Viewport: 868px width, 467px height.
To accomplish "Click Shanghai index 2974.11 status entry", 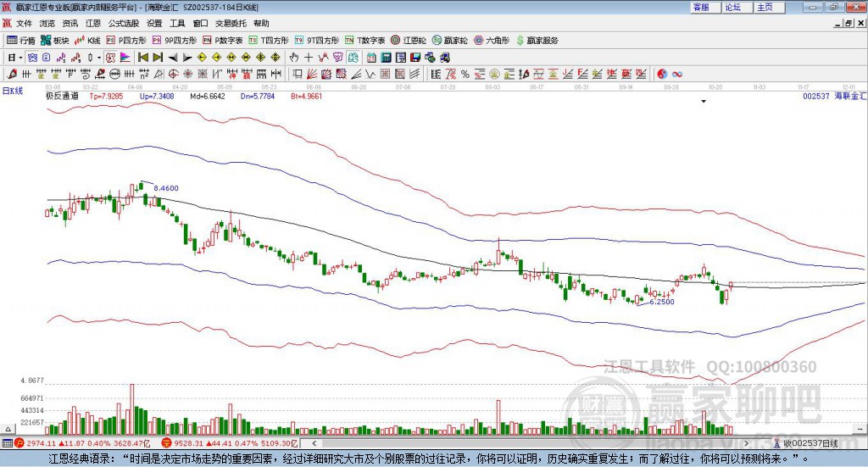I will click(83, 443).
